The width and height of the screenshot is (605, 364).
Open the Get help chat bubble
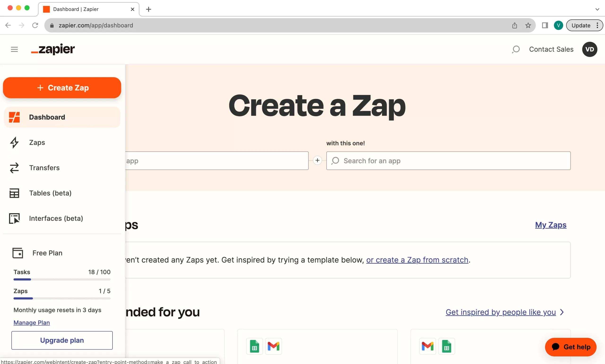click(571, 347)
